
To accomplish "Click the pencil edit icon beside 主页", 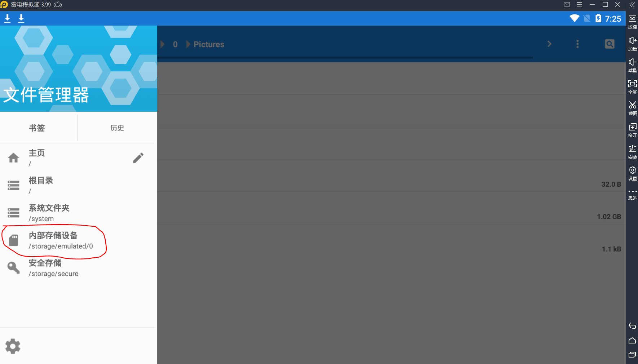I will (138, 158).
